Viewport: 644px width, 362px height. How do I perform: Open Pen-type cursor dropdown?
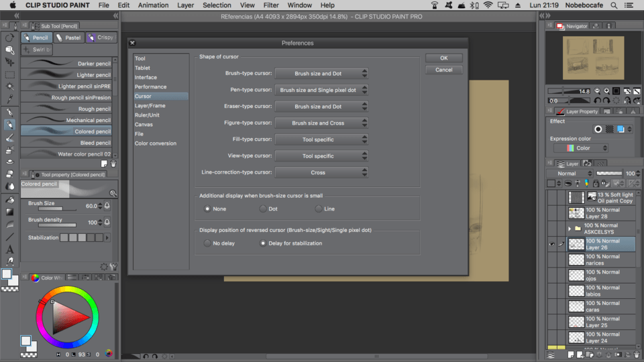point(321,90)
